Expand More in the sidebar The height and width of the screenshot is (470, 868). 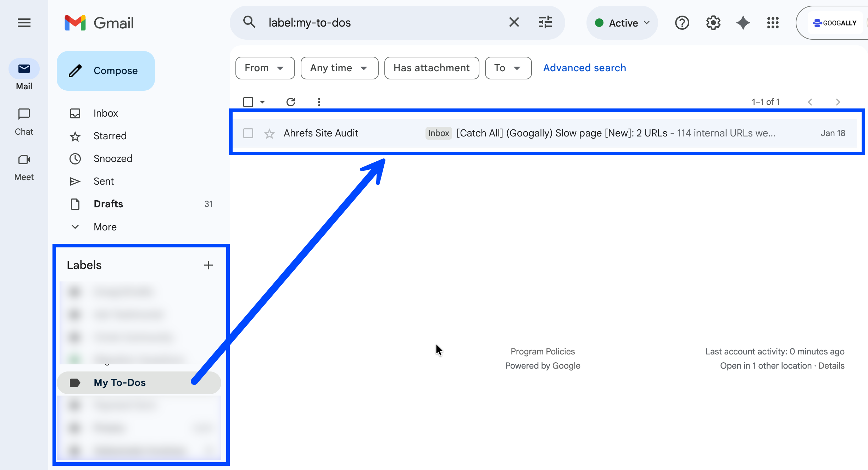tap(105, 227)
